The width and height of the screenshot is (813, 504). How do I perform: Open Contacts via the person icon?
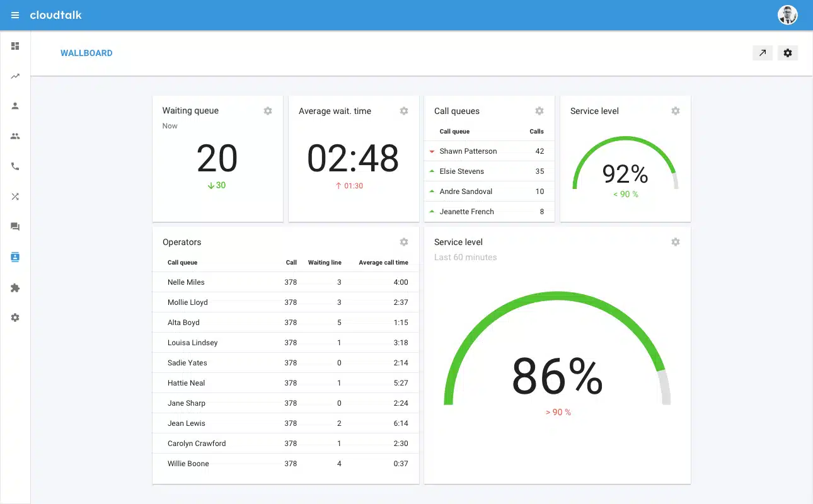pyautogui.click(x=14, y=106)
